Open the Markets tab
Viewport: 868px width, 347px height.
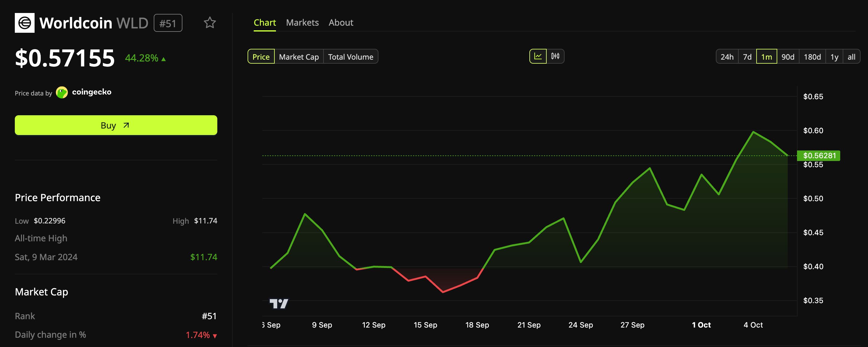(x=302, y=23)
